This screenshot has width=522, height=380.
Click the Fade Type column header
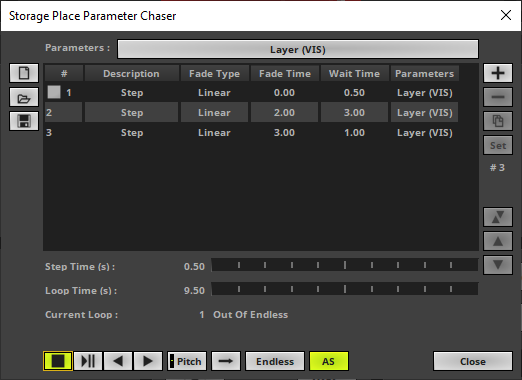(x=214, y=74)
